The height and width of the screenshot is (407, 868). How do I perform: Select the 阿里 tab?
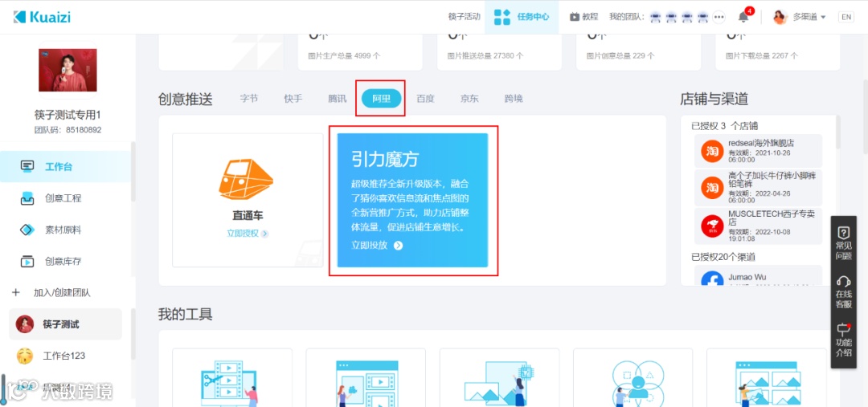pyautogui.click(x=382, y=99)
